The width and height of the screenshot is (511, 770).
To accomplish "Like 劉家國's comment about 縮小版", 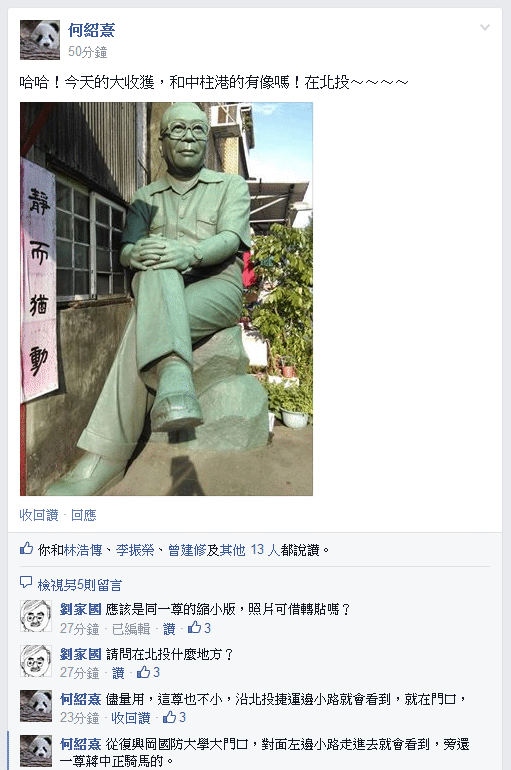I will pyautogui.click(x=169, y=629).
